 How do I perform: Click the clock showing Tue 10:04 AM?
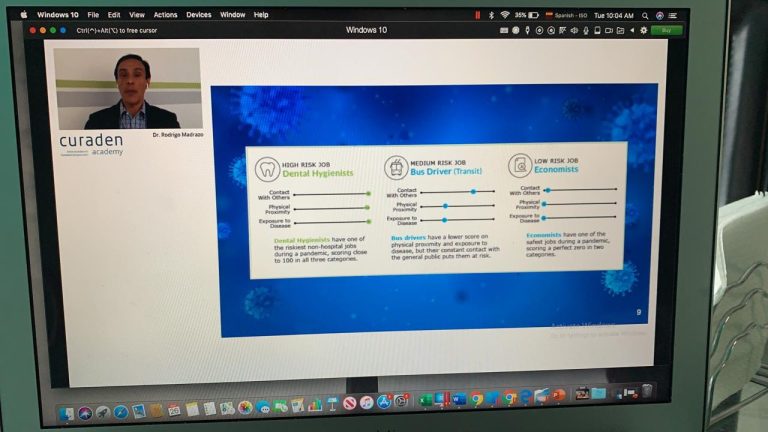click(x=614, y=16)
